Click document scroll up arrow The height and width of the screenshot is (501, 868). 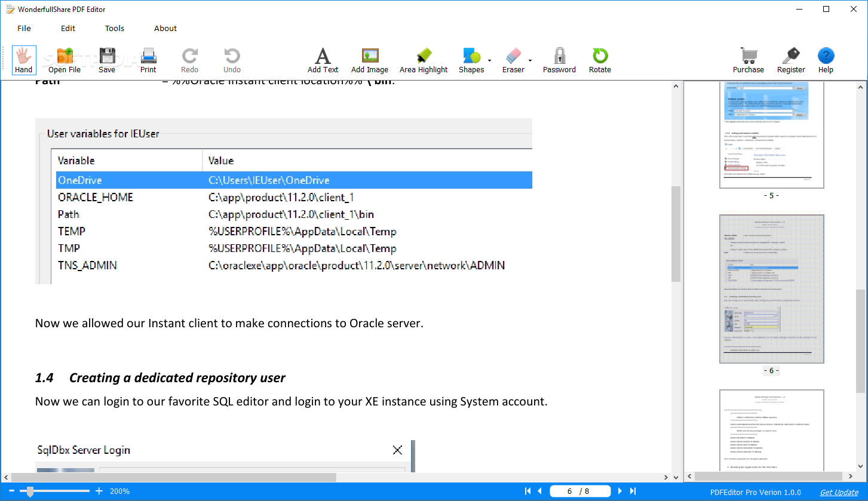pyautogui.click(x=676, y=85)
